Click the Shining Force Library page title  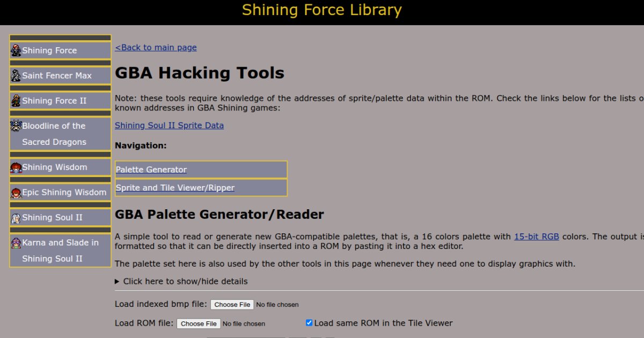[x=322, y=10]
